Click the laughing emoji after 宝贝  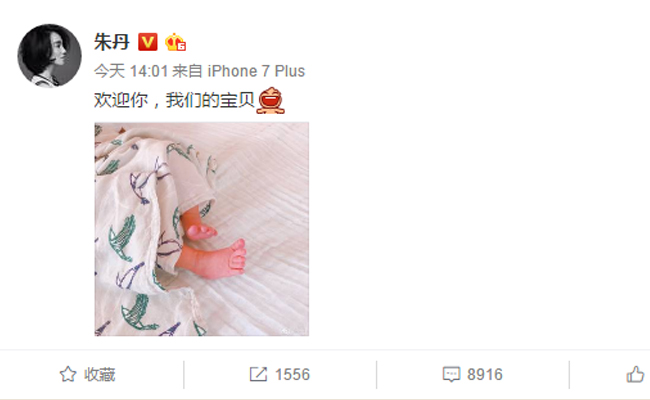point(271,100)
